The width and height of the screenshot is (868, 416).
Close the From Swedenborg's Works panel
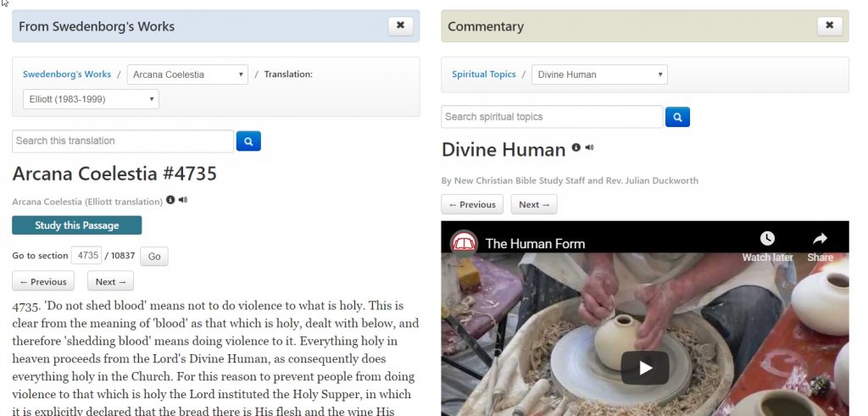click(x=400, y=25)
